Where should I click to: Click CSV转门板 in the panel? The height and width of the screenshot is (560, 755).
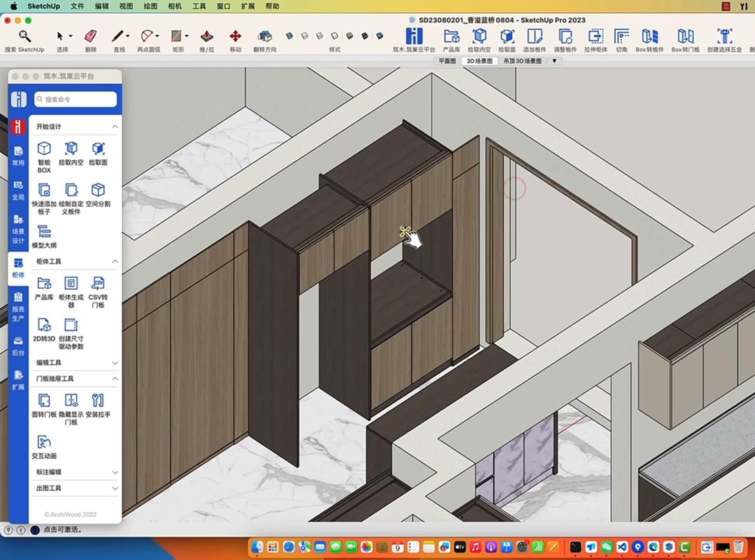(98, 292)
